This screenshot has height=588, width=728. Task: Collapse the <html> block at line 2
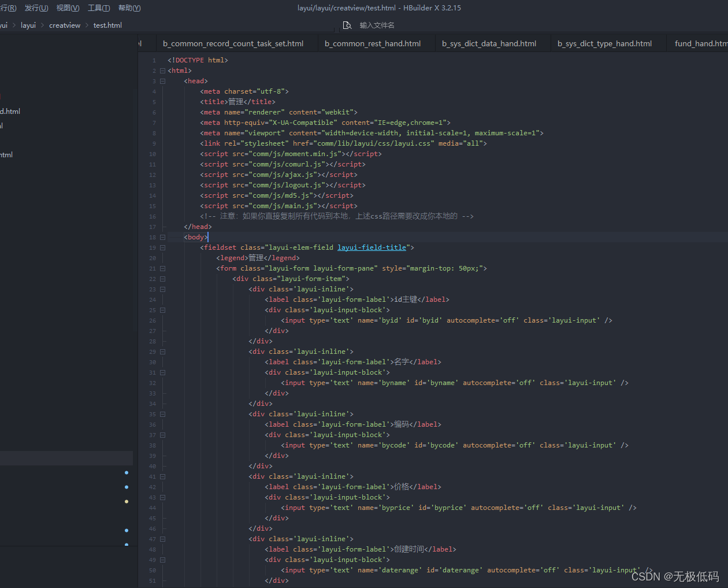click(x=162, y=71)
